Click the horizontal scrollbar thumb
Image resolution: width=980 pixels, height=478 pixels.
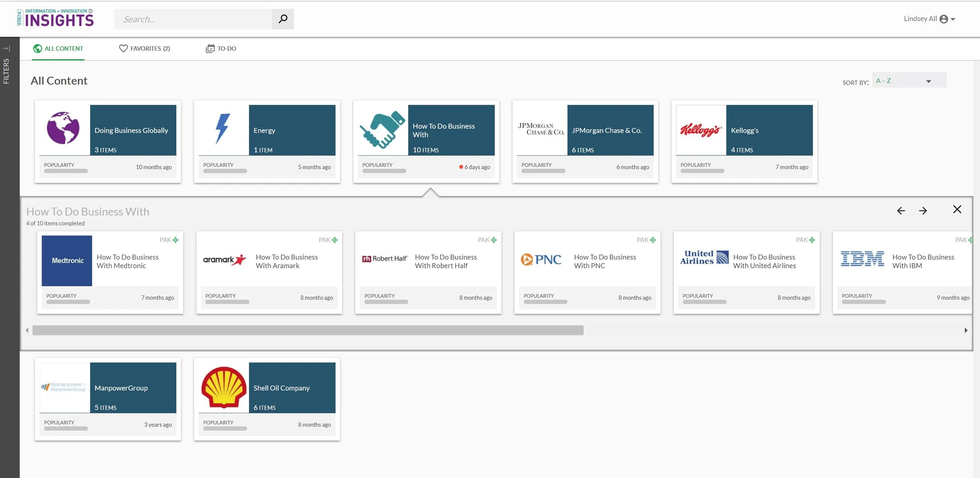pos(308,330)
